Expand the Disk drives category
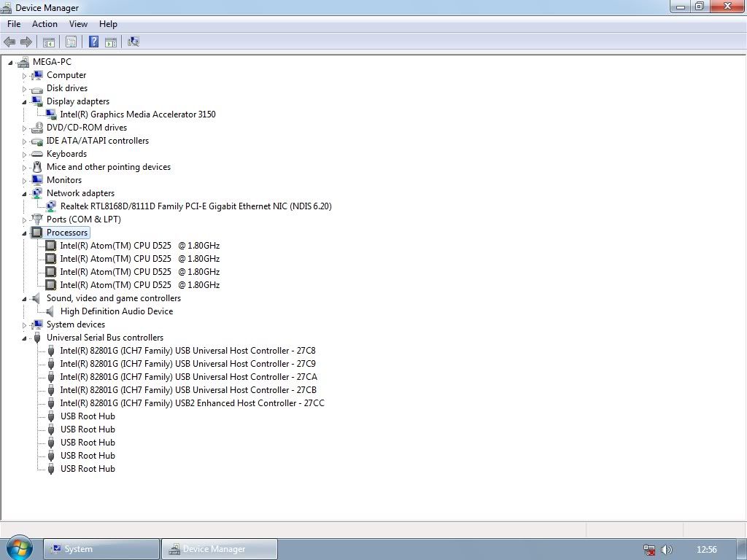Image resolution: width=747 pixels, height=560 pixels. coord(24,88)
